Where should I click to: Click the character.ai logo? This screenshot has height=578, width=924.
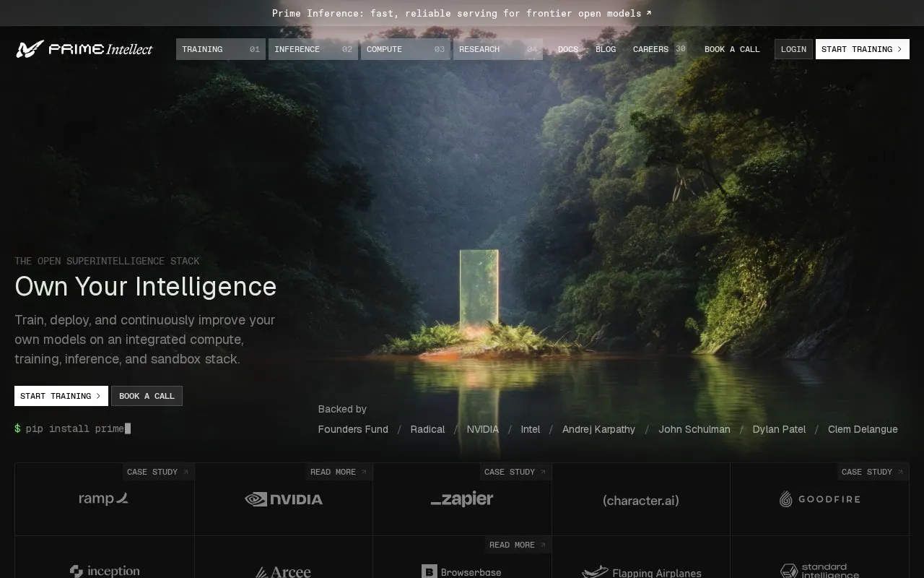click(x=641, y=500)
